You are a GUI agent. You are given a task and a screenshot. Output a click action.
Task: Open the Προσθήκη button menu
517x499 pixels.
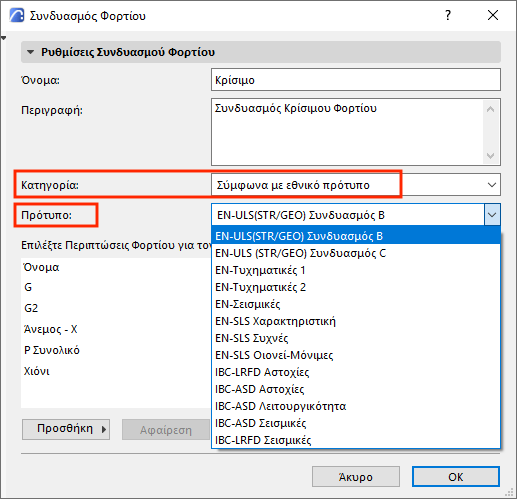pyautogui.click(x=66, y=429)
